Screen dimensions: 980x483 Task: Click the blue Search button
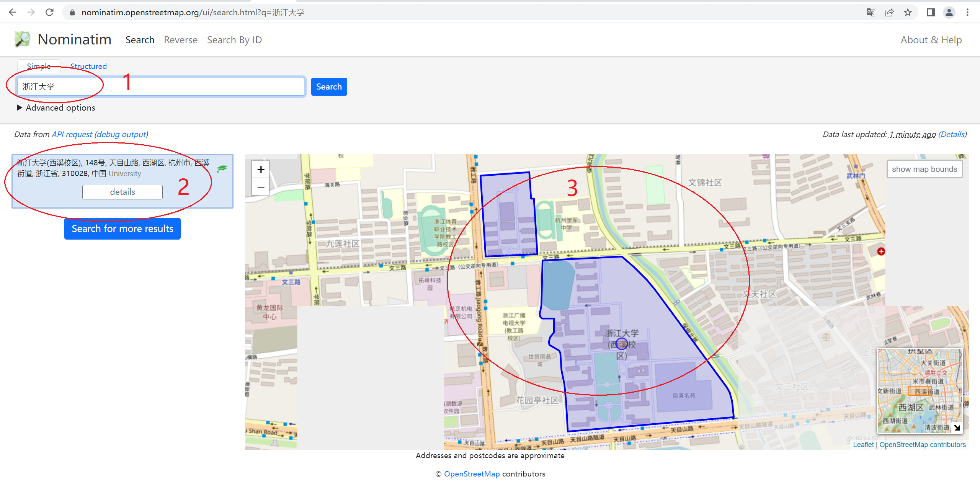click(329, 86)
